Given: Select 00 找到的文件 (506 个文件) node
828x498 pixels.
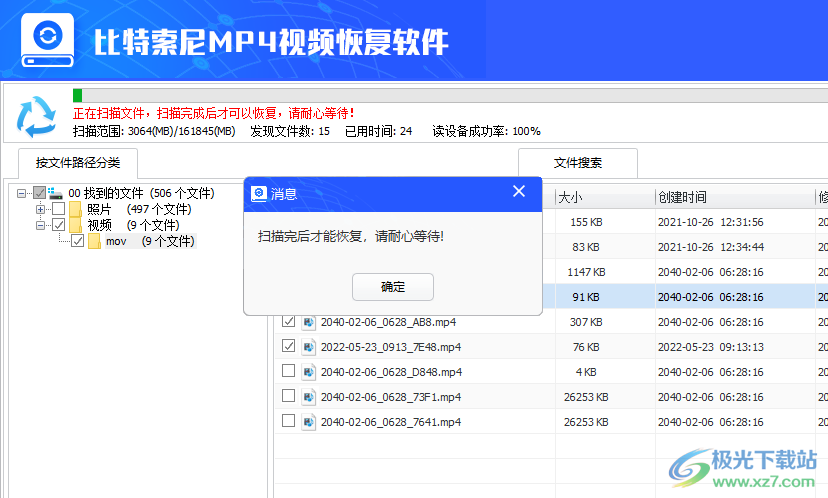Looking at the screenshot, I should [142, 193].
